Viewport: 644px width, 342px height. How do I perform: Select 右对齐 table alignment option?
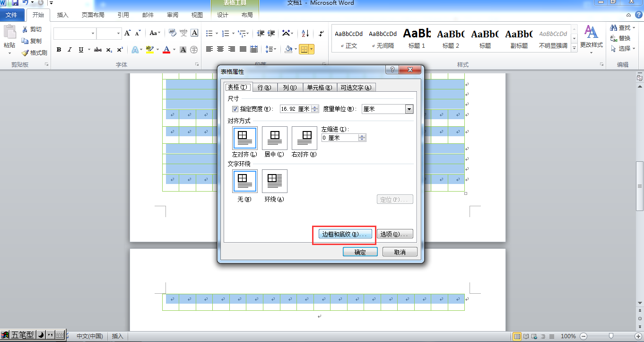coord(304,138)
